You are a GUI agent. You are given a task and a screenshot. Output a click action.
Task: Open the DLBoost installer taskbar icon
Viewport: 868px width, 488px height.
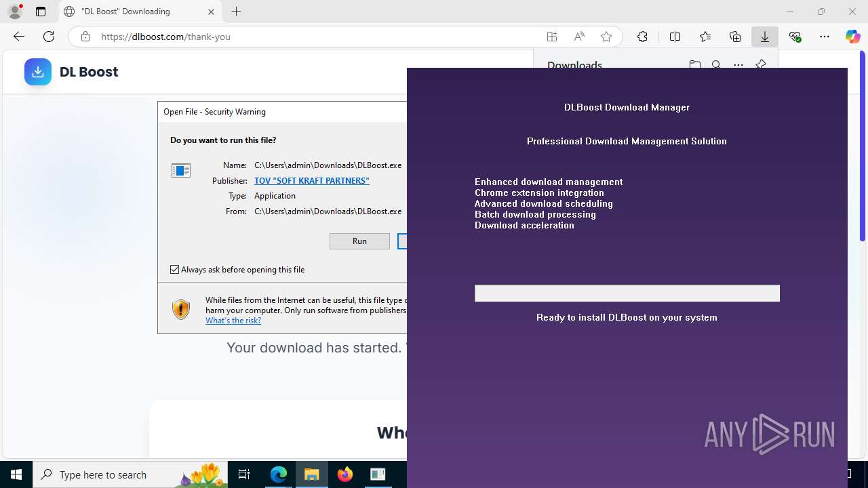(378, 474)
